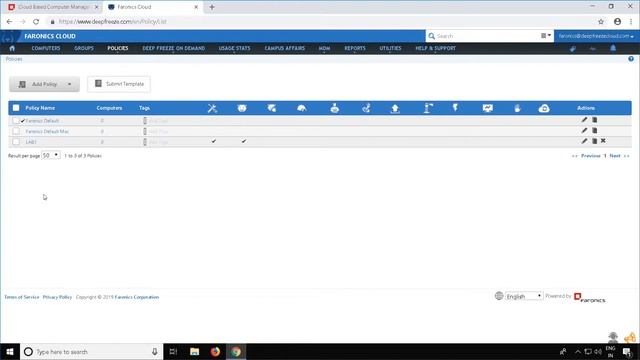Click the desk lamp column header icon
640x360 pixels.
pos(428,108)
